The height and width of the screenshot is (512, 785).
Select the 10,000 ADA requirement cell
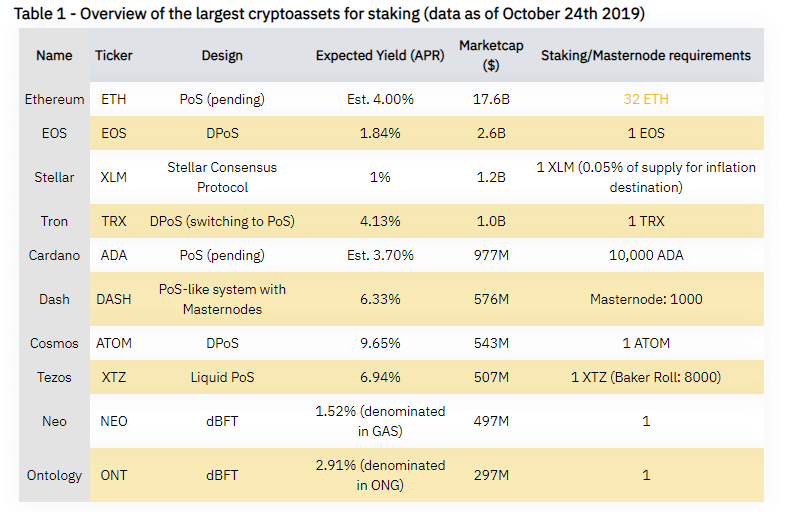pos(646,255)
